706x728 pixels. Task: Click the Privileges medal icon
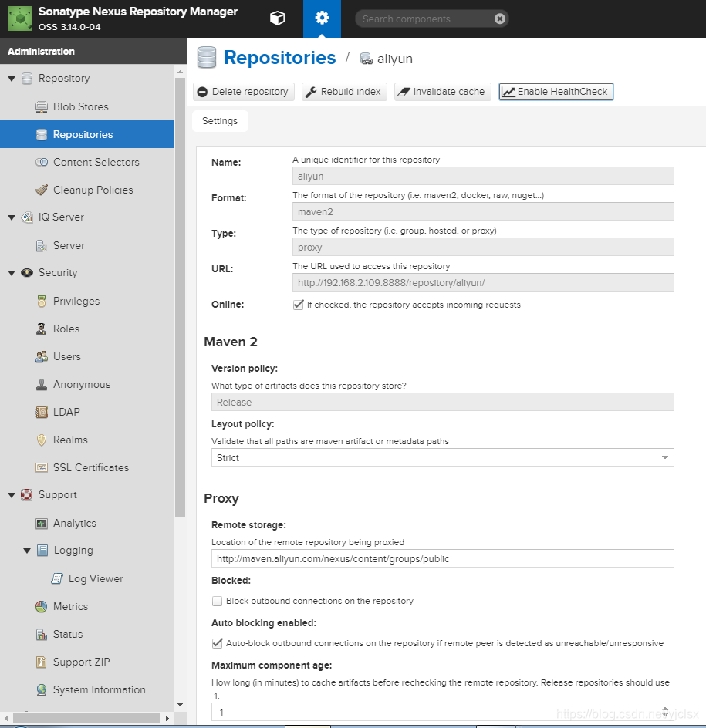(x=42, y=301)
